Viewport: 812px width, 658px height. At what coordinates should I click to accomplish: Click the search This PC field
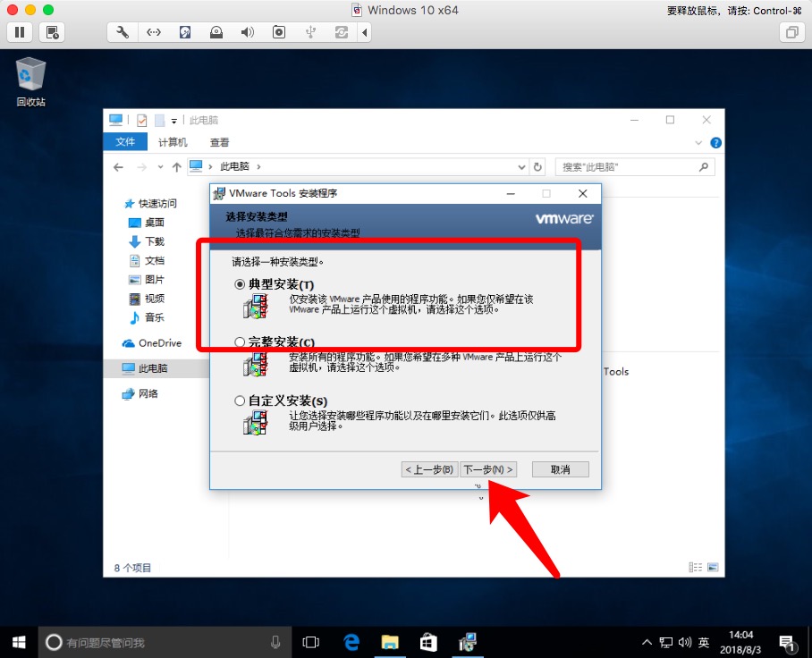tap(635, 166)
